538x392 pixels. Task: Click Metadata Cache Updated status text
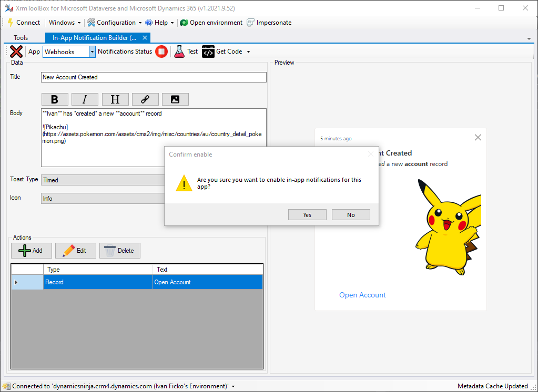492,386
